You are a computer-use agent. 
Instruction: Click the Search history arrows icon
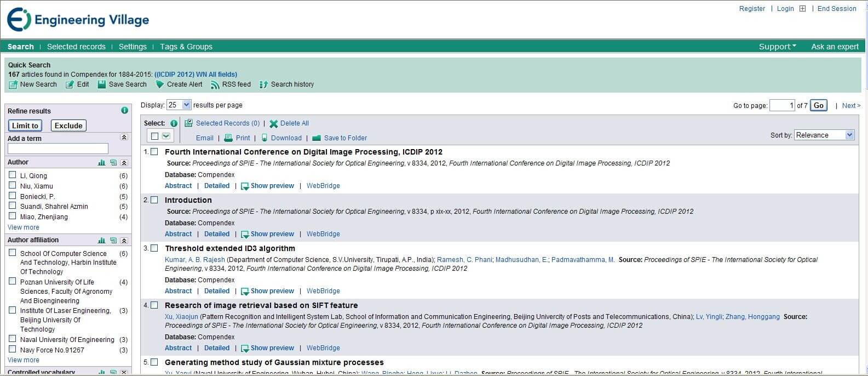click(x=263, y=84)
